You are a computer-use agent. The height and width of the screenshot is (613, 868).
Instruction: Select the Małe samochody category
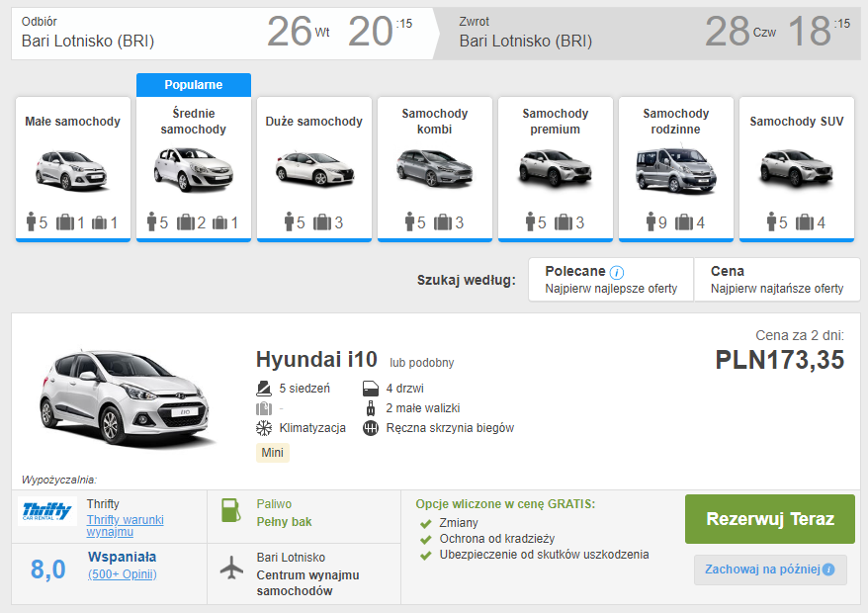click(x=72, y=168)
